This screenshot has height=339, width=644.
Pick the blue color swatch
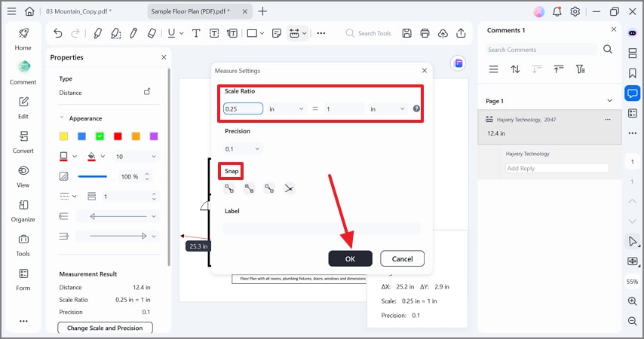[x=81, y=136]
